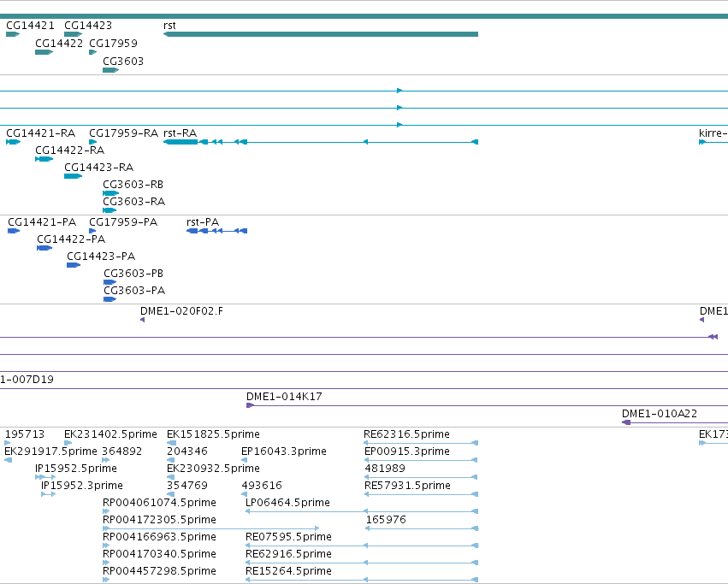The width and height of the screenshot is (728, 584).
Task: Select the EP00915.3prime EST line
Action: coord(421,460)
